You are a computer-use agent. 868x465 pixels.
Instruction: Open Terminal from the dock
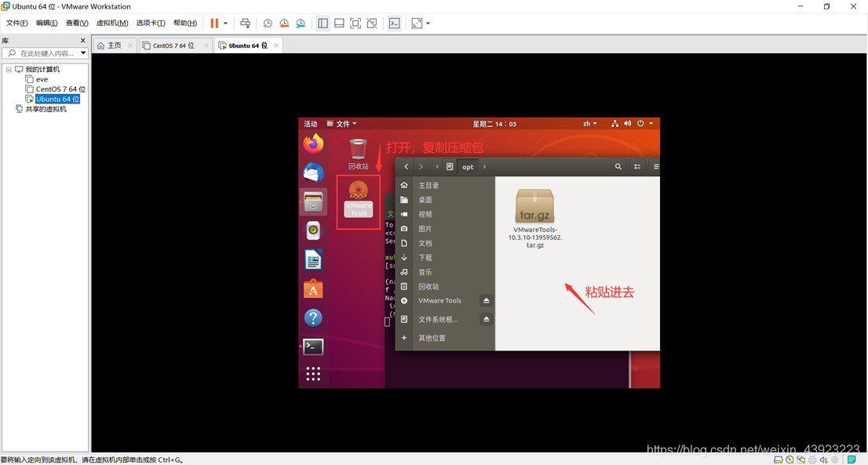(313, 347)
